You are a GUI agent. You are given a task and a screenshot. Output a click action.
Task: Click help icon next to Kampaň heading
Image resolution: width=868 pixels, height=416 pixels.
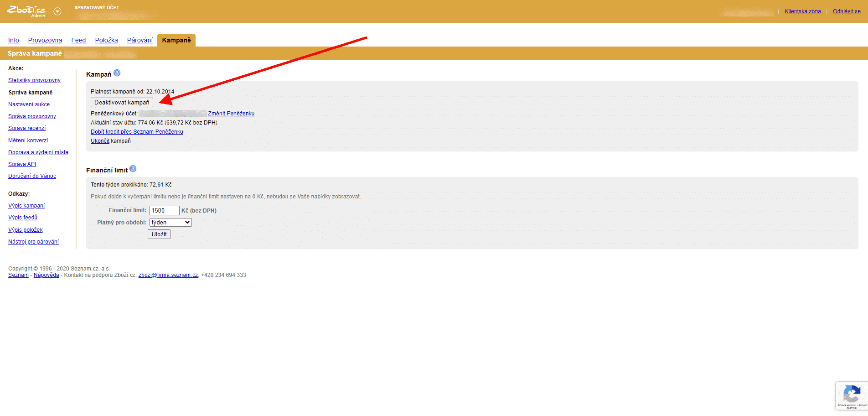[x=117, y=73]
